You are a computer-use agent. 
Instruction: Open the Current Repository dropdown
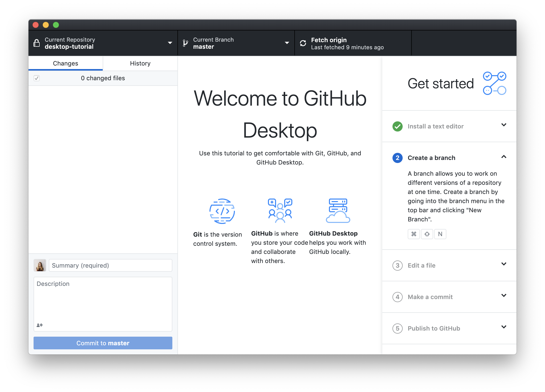tap(103, 43)
